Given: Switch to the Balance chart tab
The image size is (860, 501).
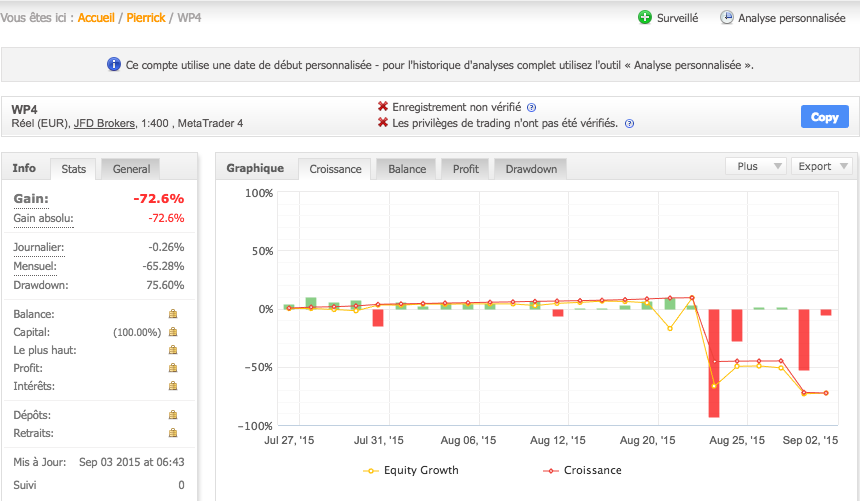Looking at the screenshot, I should [x=406, y=169].
